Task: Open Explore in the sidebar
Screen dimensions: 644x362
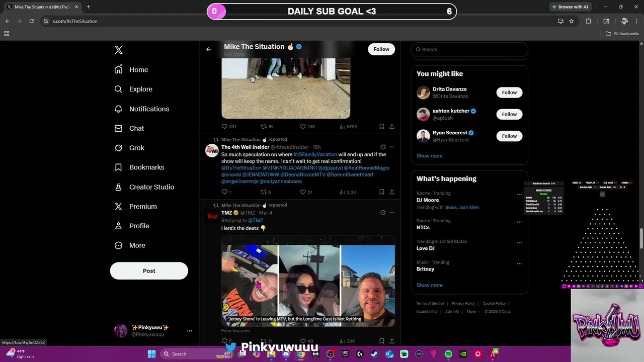Action: 133,89
